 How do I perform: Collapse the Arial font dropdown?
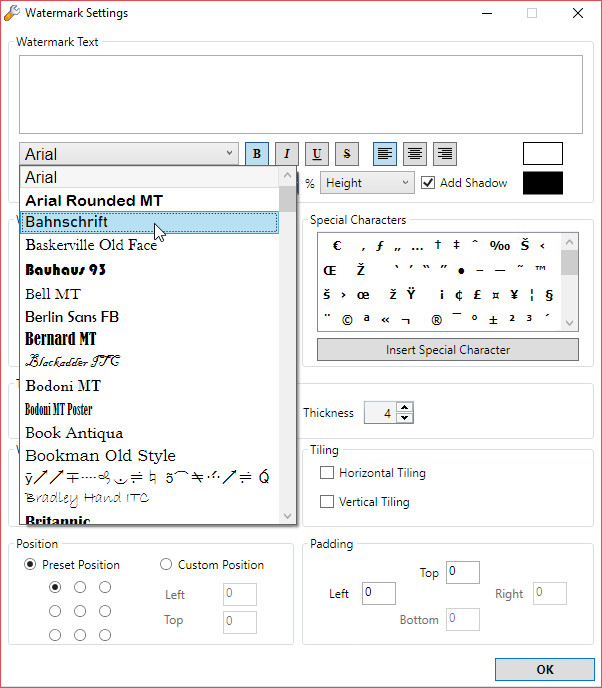pyautogui.click(x=230, y=154)
